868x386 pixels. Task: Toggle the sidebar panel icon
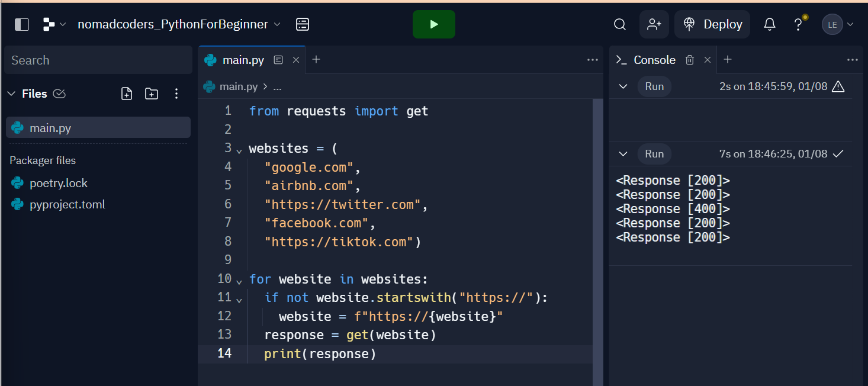[21, 24]
